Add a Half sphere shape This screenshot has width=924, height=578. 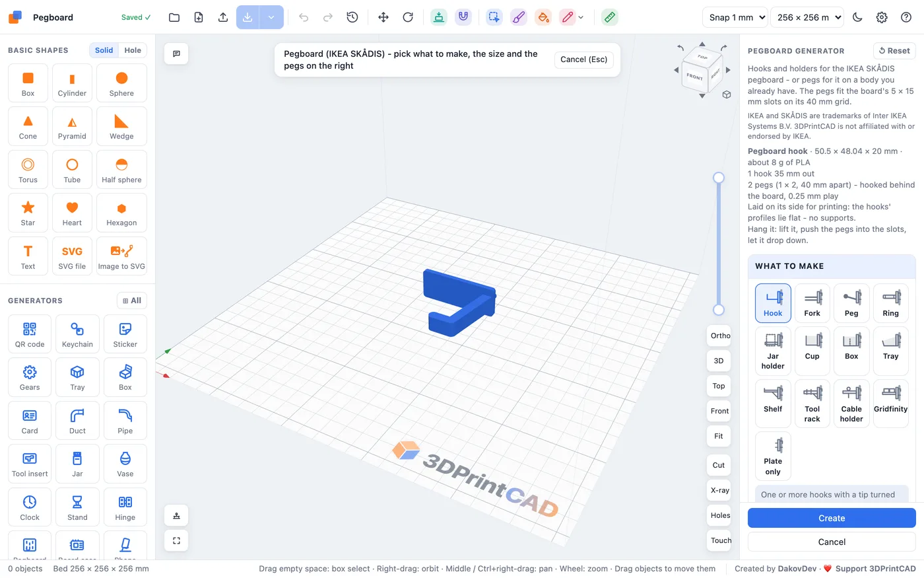pyautogui.click(x=121, y=170)
